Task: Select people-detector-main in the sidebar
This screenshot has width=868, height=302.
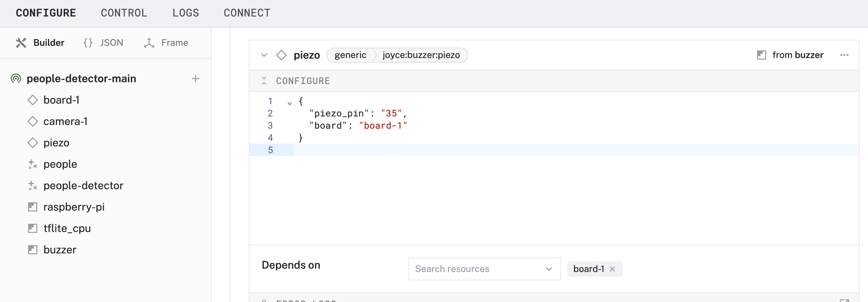Action: [x=81, y=79]
